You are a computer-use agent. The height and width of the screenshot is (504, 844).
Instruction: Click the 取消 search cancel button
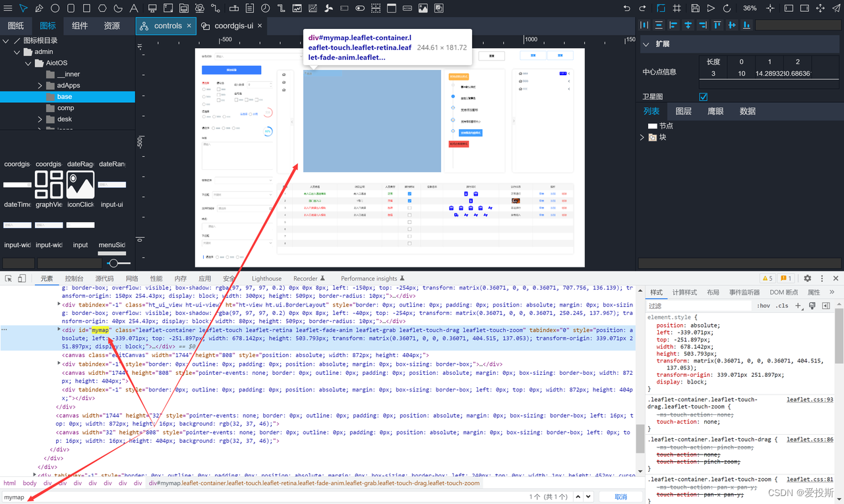(x=620, y=497)
